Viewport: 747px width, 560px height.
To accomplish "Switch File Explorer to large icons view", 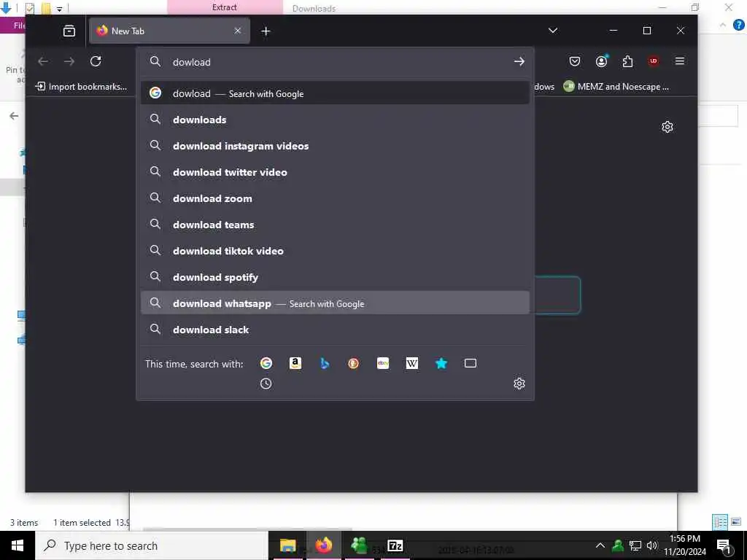I will 736,522.
